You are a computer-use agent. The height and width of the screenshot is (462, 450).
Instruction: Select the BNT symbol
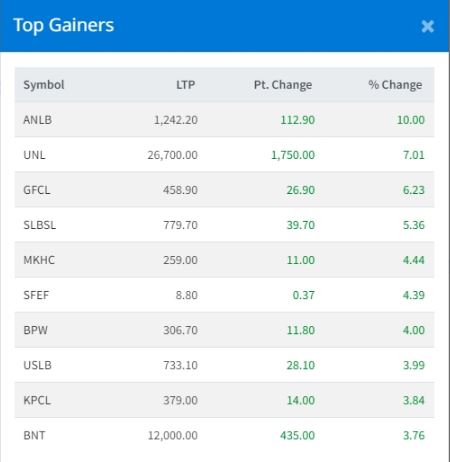point(34,435)
